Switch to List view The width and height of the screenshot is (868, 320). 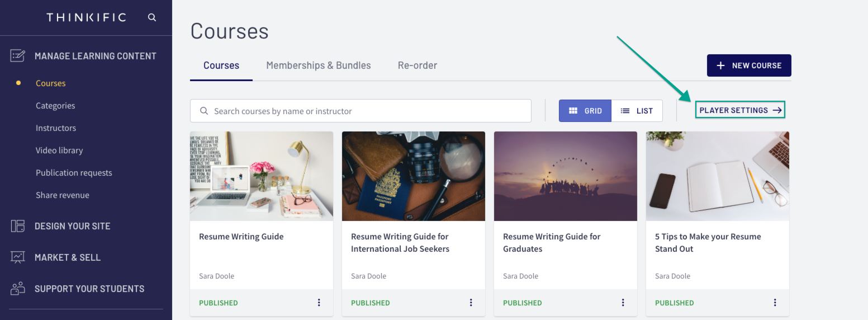pos(637,111)
